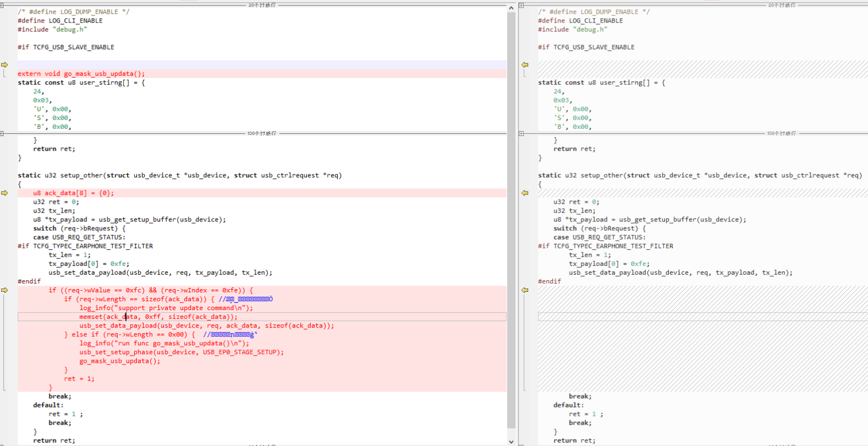Click the 'go_mask_usb_updata();' call line in the left pane
This screenshot has height=446, width=868.
pyautogui.click(x=119, y=361)
